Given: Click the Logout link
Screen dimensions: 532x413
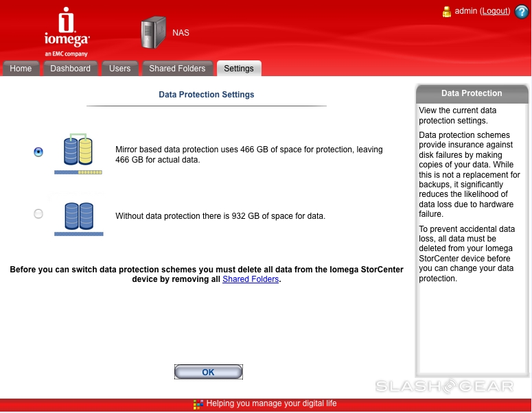Looking at the screenshot, I should tap(495, 12).
